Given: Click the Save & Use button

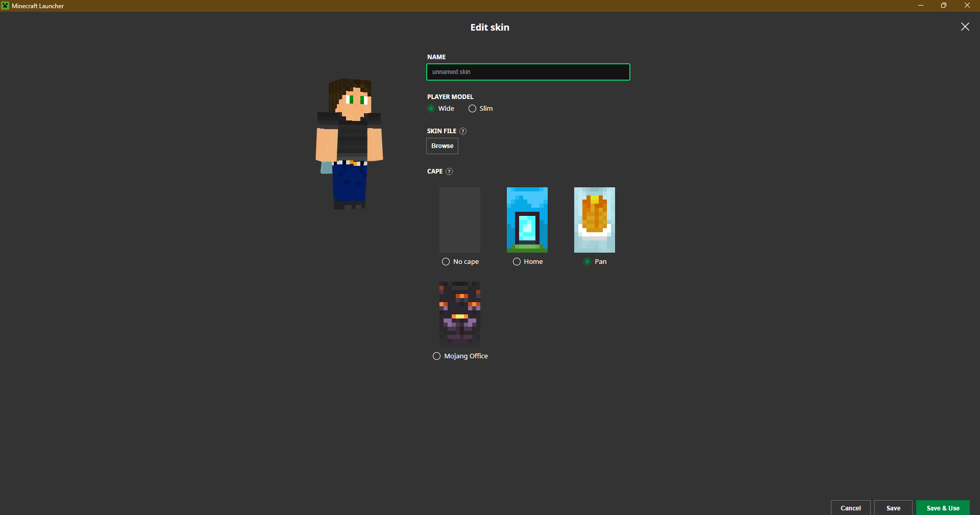Looking at the screenshot, I should pos(943,508).
